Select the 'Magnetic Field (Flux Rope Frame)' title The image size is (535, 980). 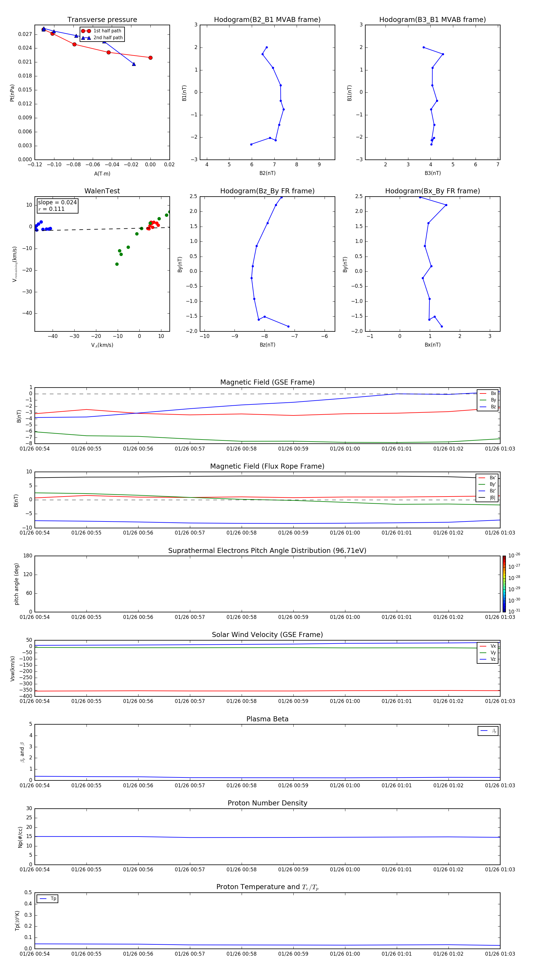[267, 467]
